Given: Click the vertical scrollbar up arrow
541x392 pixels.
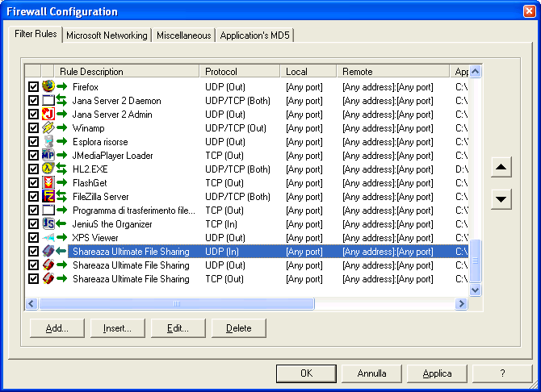Looking at the screenshot, I should pos(475,71).
